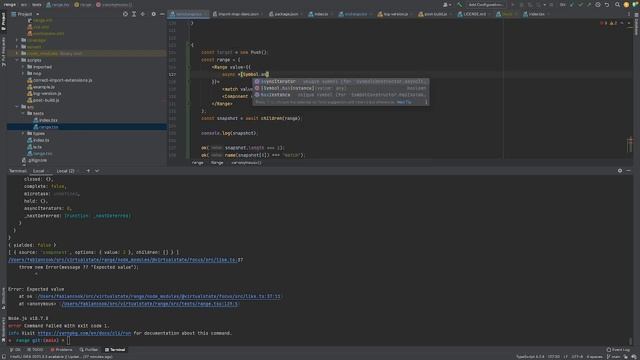Collapse the src folder
640x360 pixels.
pyautogui.click(x=17, y=107)
